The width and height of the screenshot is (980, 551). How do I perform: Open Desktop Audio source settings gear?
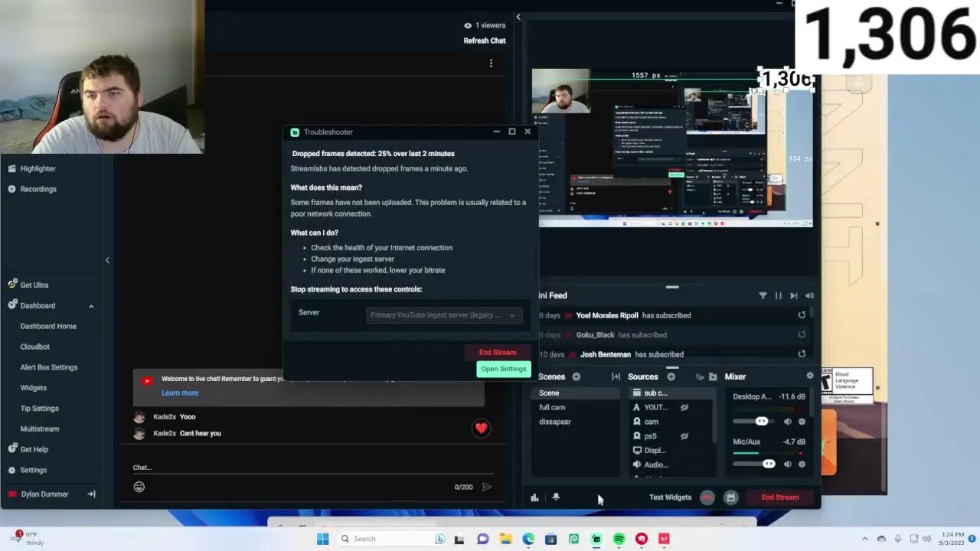point(802,422)
